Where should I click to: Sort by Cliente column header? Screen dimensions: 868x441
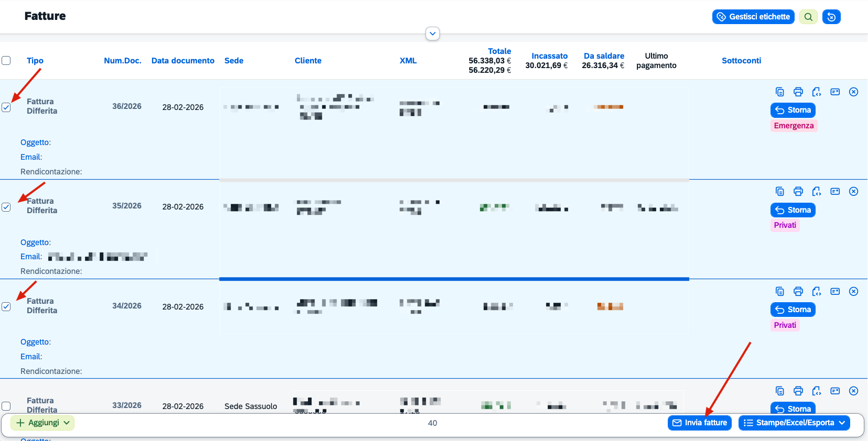coord(308,61)
